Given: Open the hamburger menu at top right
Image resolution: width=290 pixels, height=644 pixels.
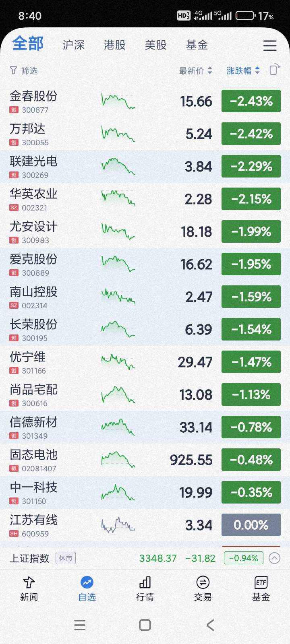Looking at the screenshot, I should coord(270,45).
